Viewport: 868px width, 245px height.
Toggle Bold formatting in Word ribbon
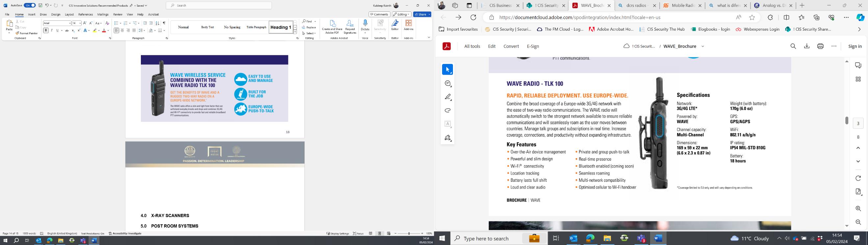[x=46, y=30]
